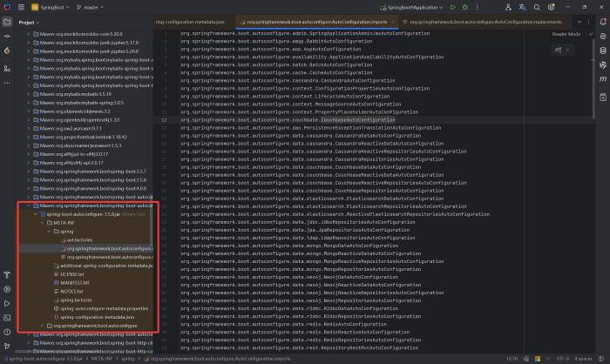Open the Commit tool window
610x364 pixels.
(7, 37)
